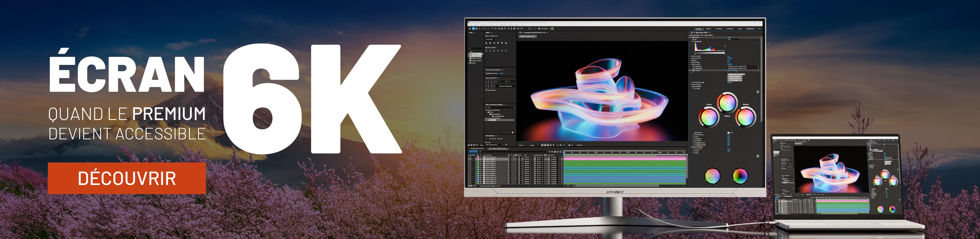This screenshot has width=980, height=239.
Task: Click the Move to Custom Point button
Action: [x=506, y=86]
